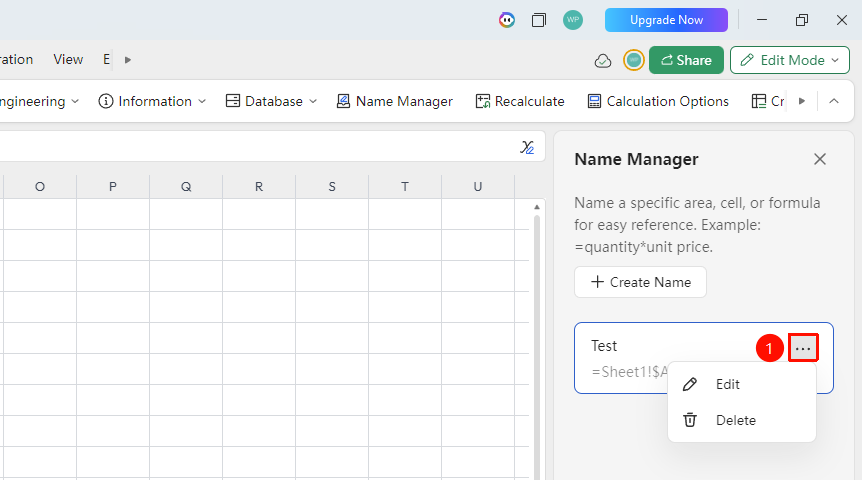Screen dimensions: 862x480
Task: Click the cloud sync status icon
Action: click(x=603, y=60)
